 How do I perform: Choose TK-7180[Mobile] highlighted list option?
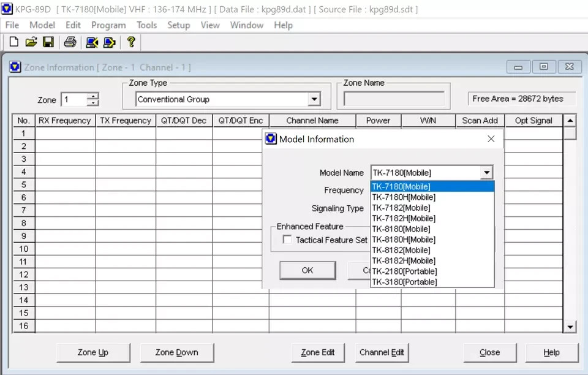432,186
